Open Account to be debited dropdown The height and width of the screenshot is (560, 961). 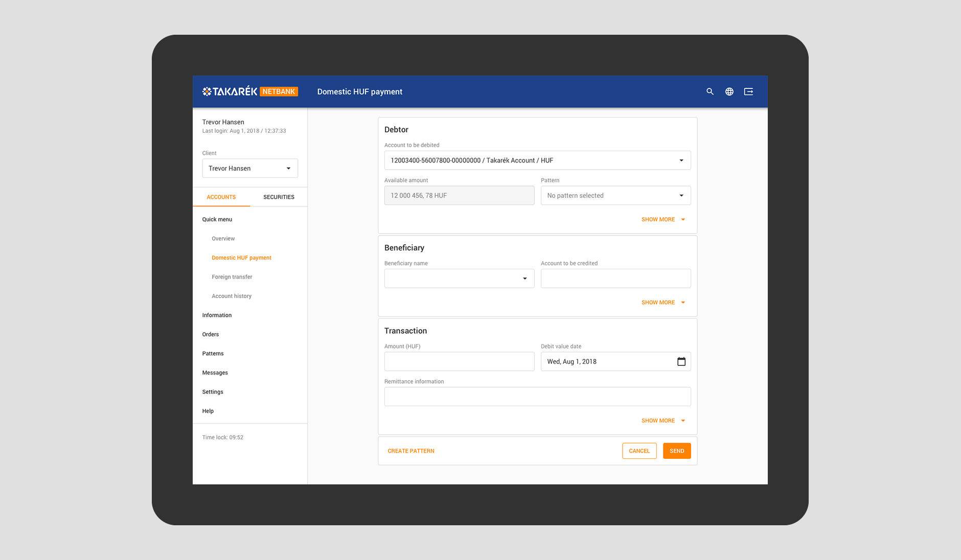click(537, 160)
